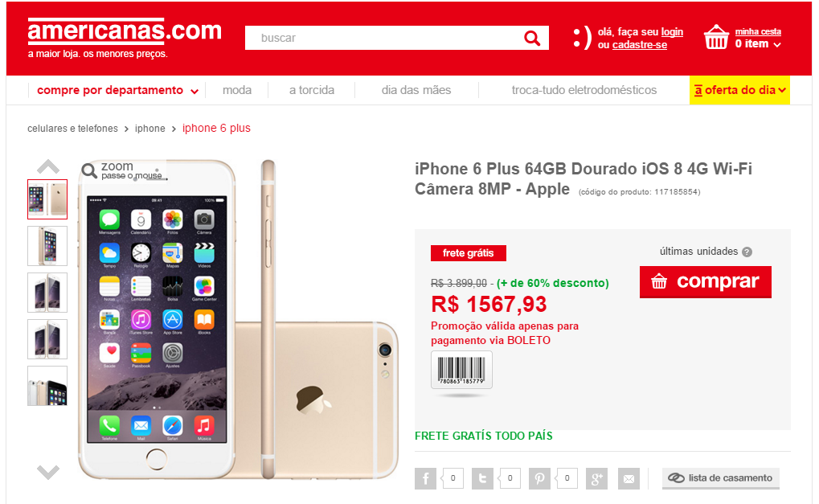
Task: Send product by email icon
Action: pos(629,478)
